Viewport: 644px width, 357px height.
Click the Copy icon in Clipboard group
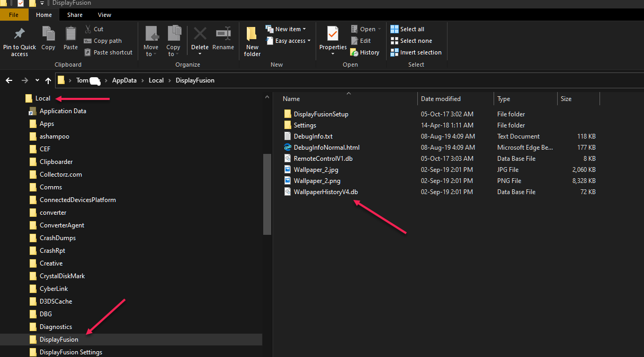point(48,34)
